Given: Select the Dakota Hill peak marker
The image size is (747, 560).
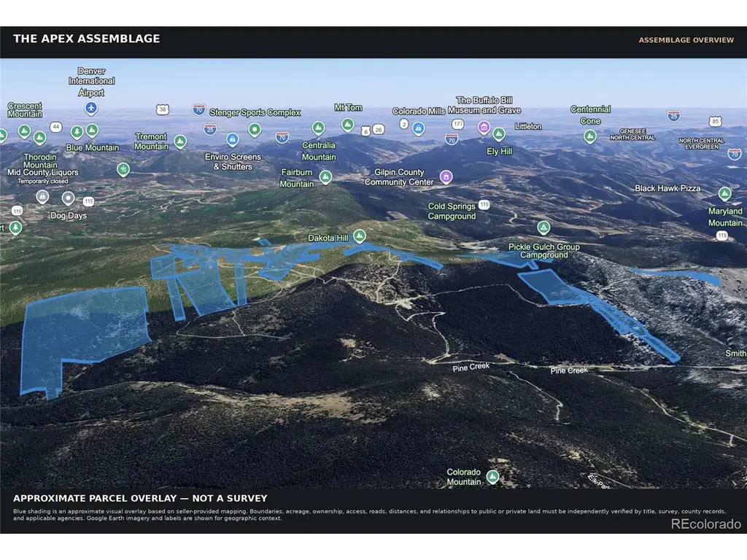Looking at the screenshot, I should pyautogui.click(x=360, y=236).
